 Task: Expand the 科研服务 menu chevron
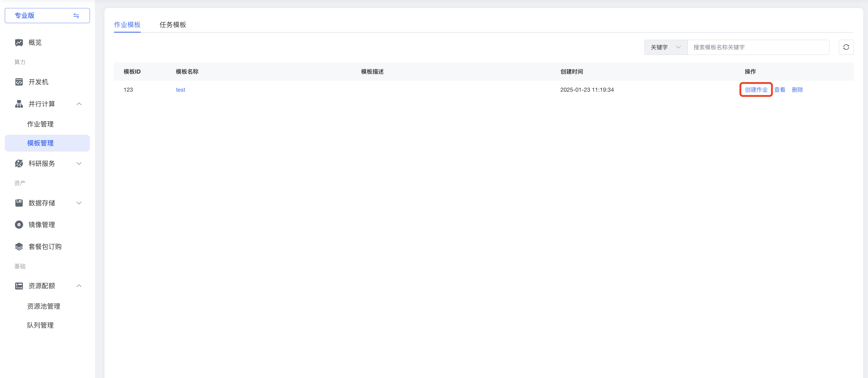tap(79, 163)
